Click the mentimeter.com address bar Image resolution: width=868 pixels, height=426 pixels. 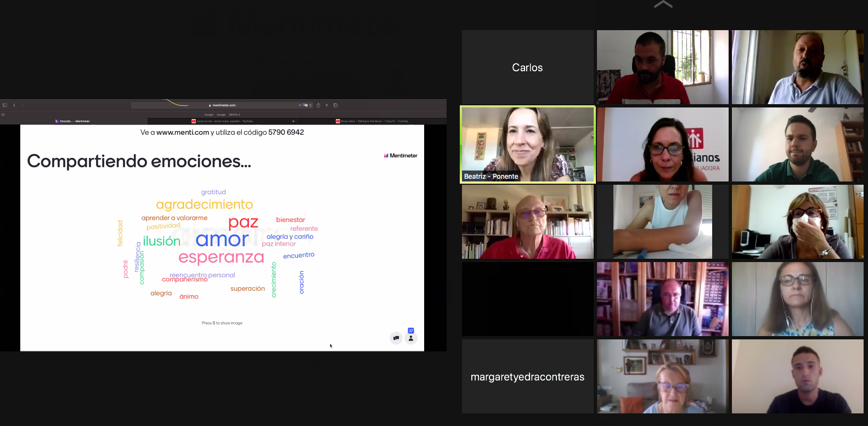tap(224, 105)
